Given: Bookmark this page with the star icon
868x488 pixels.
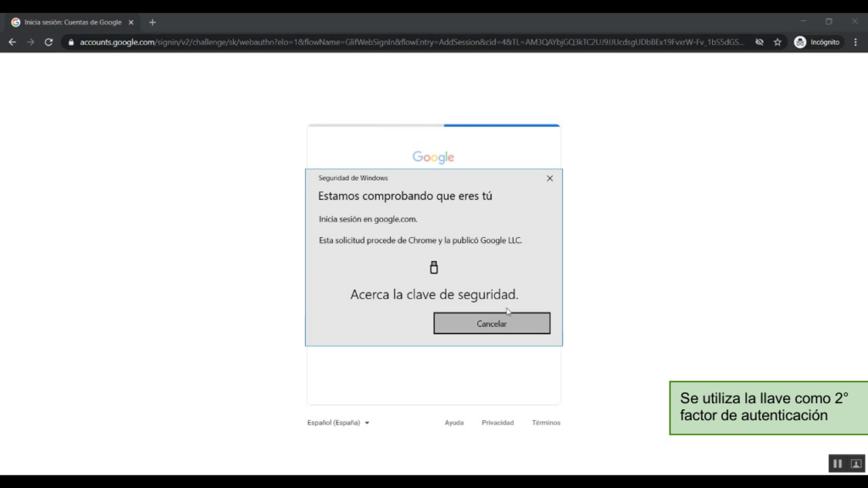Looking at the screenshot, I should coord(777,42).
